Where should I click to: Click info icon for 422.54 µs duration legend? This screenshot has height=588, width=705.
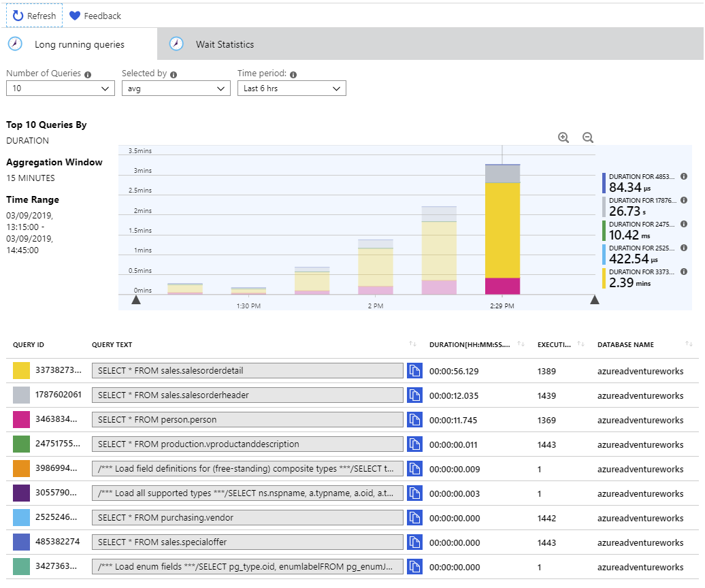click(684, 248)
